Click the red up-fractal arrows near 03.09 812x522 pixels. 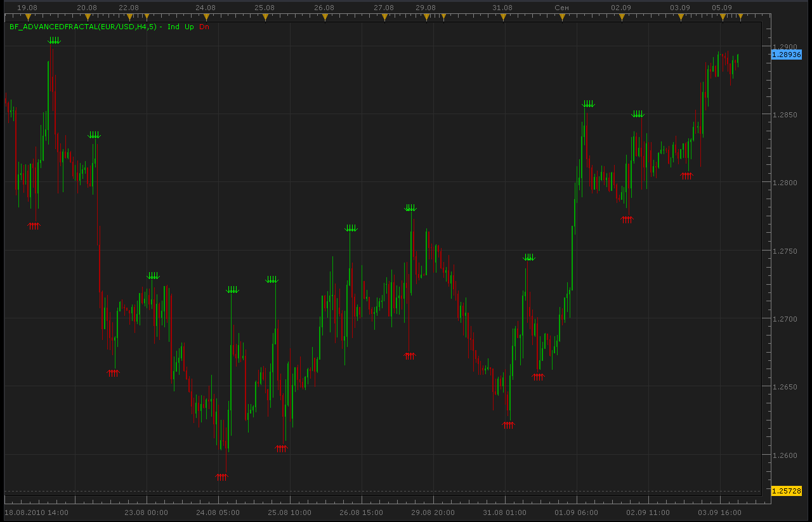tap(687, 176)
